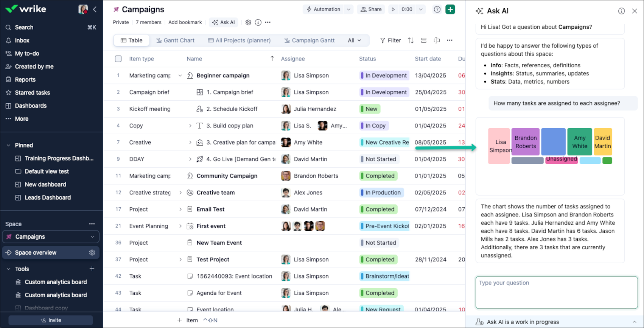Open the Campaign Gantt tab
Image resolution: width=644 pixels, height=328 pixels.
309,40
